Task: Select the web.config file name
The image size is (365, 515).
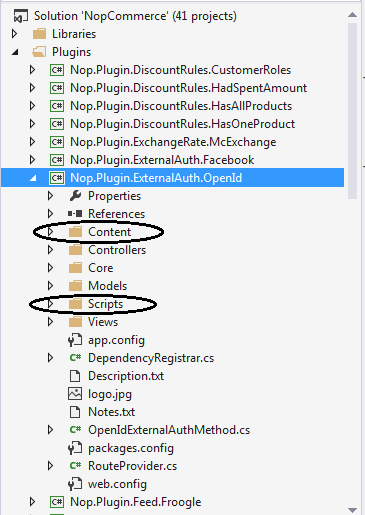Action: coord(117,484)
